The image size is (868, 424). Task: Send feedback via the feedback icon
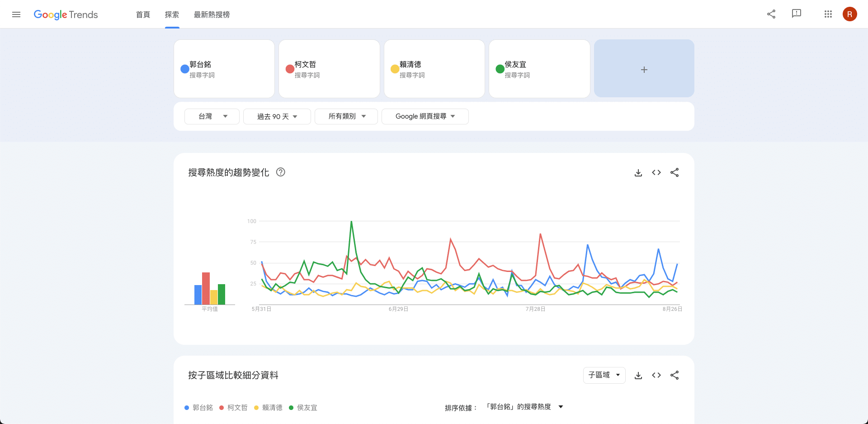796,14
